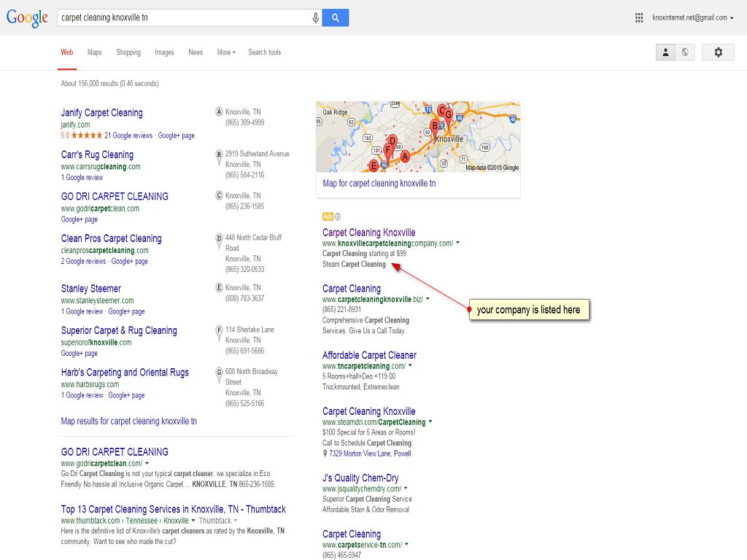The image size is (747, 560).
Task: Open Carr's Rug 1 Google review link
Action: (82, 178)
